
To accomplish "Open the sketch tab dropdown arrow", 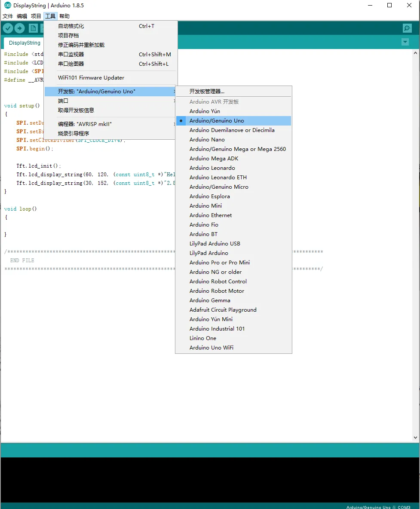I will 405,42.
